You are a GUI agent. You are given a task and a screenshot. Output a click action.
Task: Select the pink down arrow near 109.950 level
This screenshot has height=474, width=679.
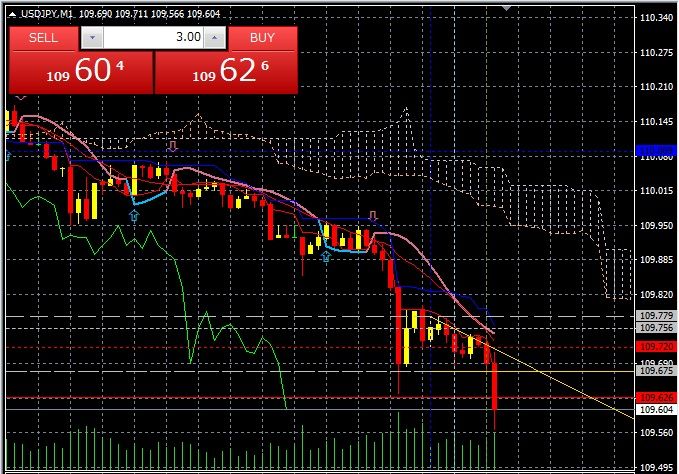click(x=373, y=216)
